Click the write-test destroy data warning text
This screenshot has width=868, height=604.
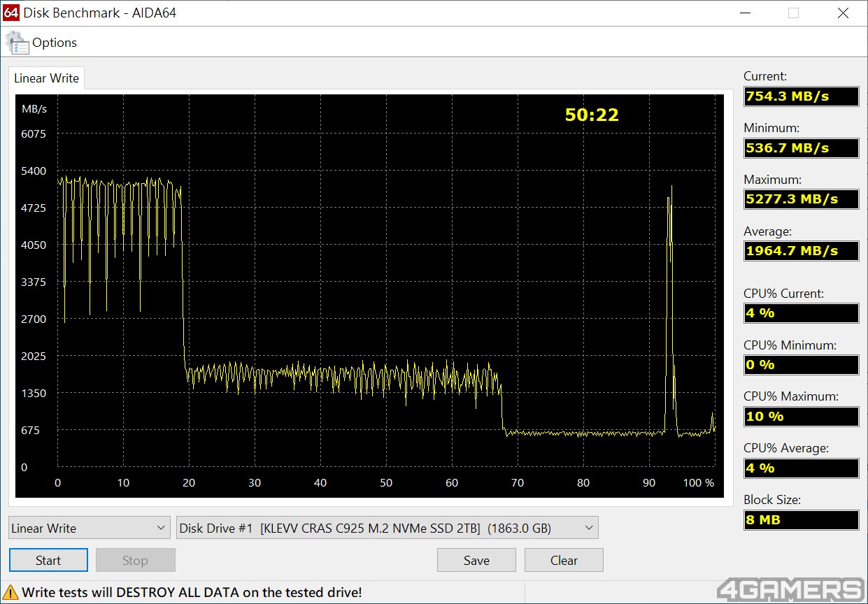192,593
